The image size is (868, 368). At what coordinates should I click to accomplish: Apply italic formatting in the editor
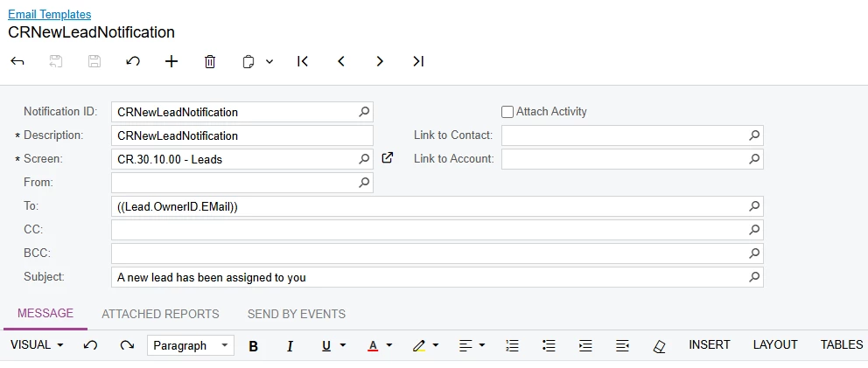click(290, 346)
